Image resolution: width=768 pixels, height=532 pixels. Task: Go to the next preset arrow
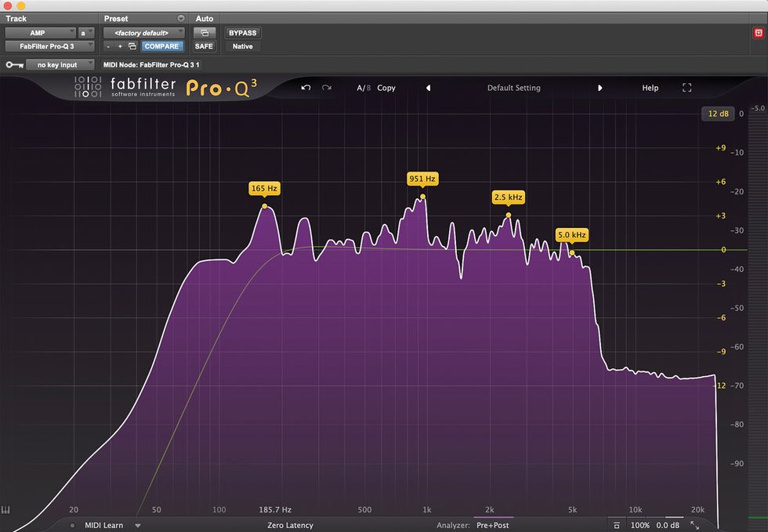point(600,88)
